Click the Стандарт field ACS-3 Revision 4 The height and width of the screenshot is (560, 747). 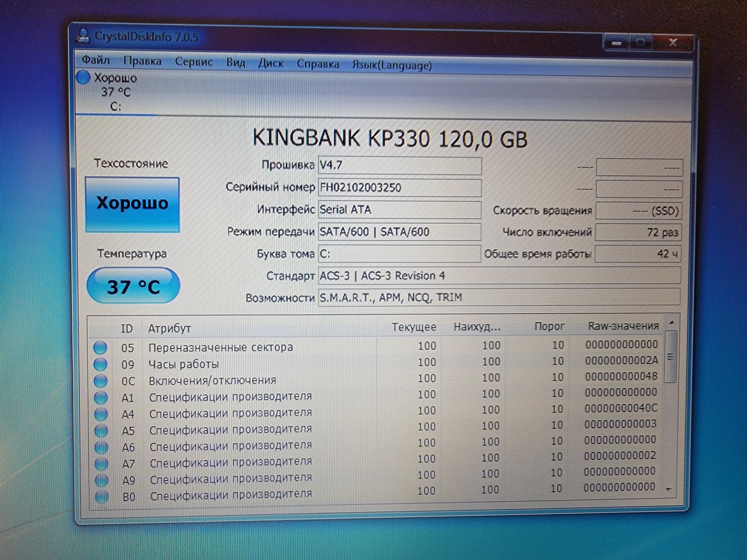(x=499, y=276)
